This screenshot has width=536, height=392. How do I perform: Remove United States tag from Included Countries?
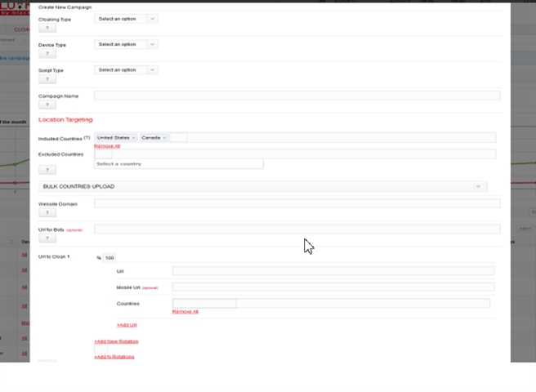133,137
